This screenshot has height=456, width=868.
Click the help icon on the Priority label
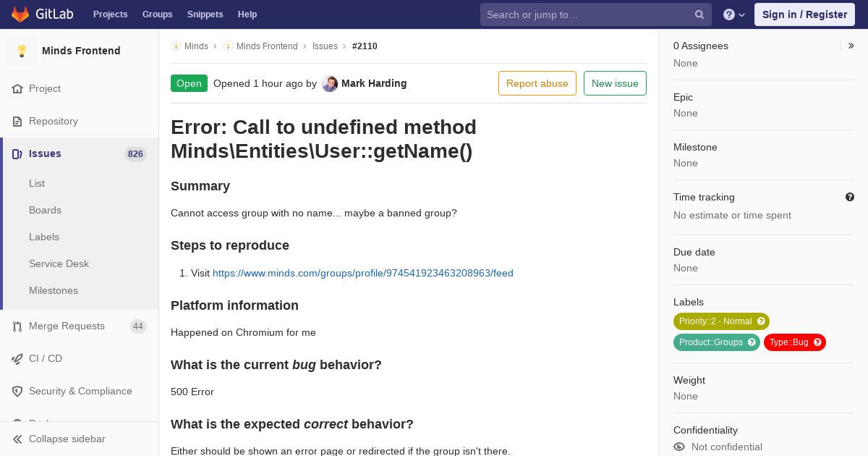pyautogui.click(x=761, y=321)
